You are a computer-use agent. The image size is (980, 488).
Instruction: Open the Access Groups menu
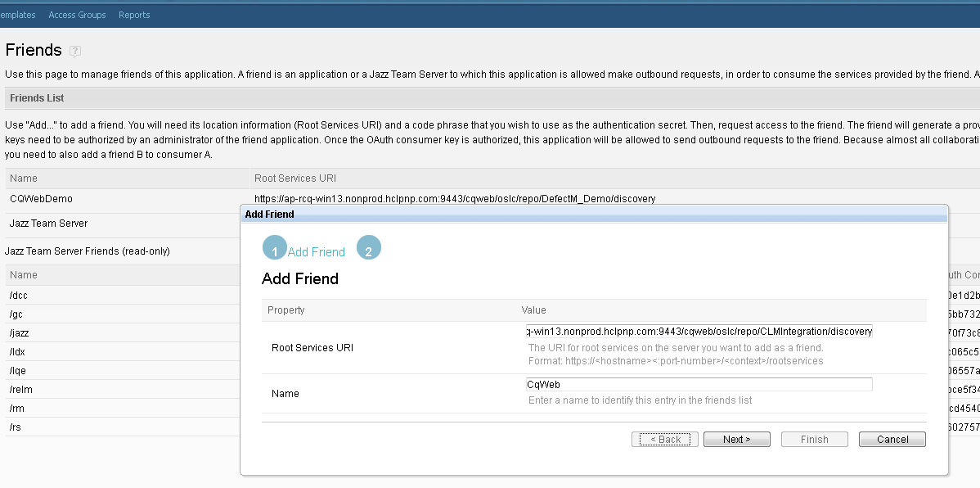pyautogui.click(x=77, y=15)
